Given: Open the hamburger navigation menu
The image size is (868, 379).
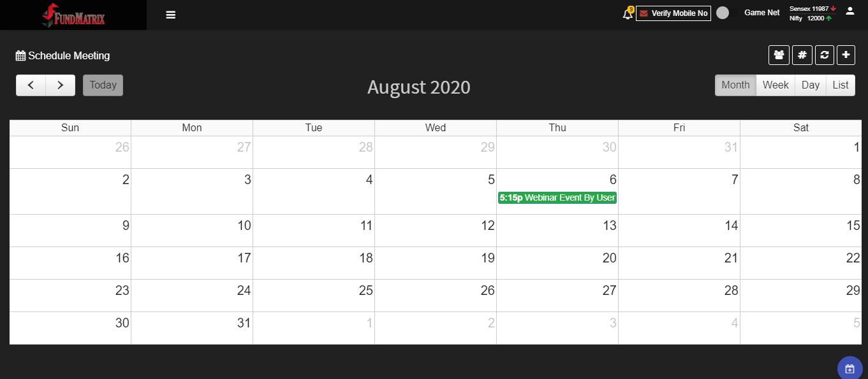Looking at the screenshot, I should 170,15.
